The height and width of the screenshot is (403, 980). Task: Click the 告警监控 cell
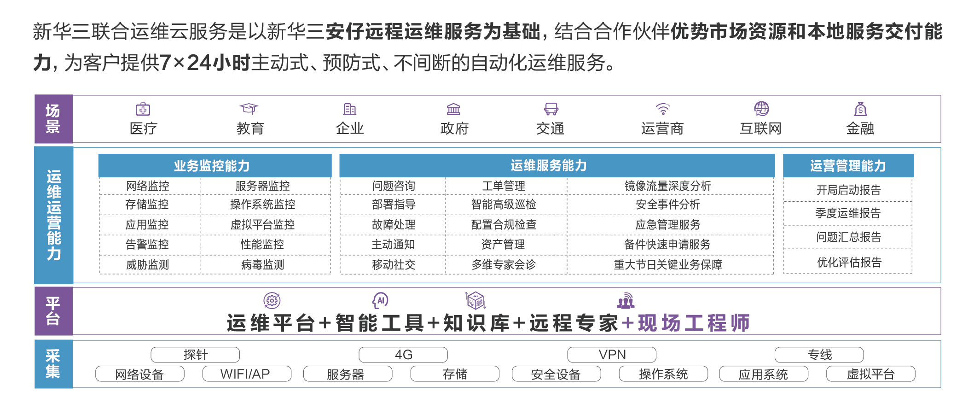150,245
